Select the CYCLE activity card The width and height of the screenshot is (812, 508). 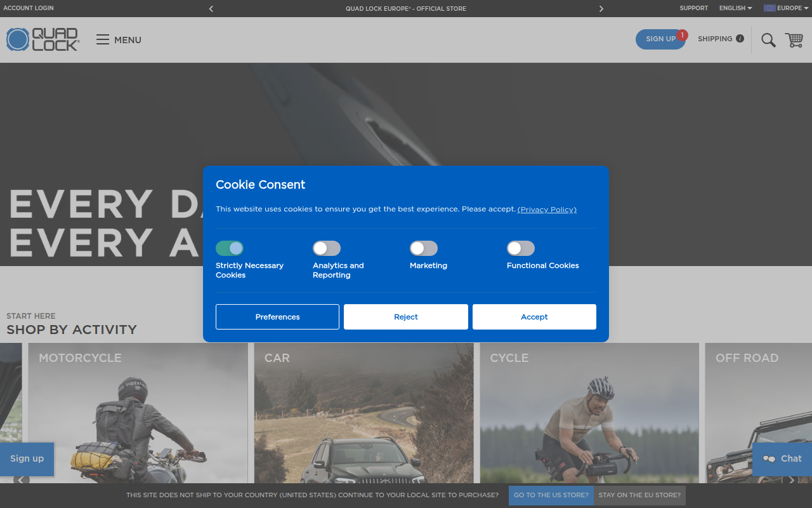[x=589, y=413]
